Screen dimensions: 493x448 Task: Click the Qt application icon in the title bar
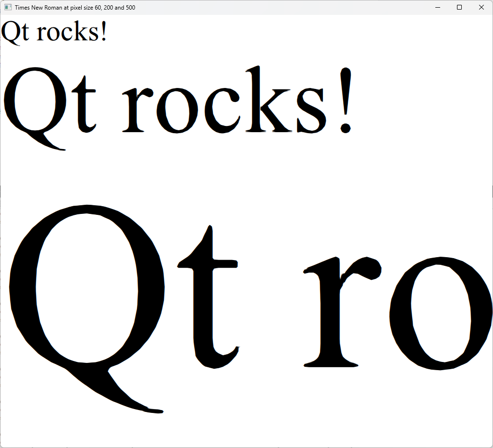[x=8, y=7]
